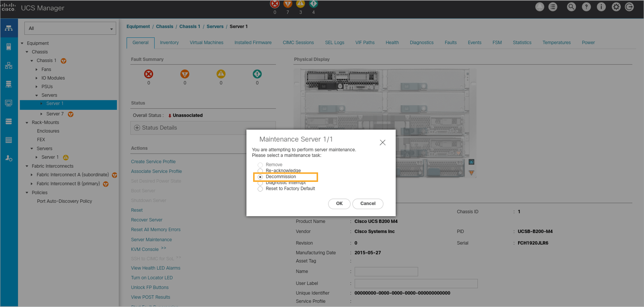Open the Temperatures tab
The height and width of the screenshot is (307, 644).
click(x=556, y=43)
